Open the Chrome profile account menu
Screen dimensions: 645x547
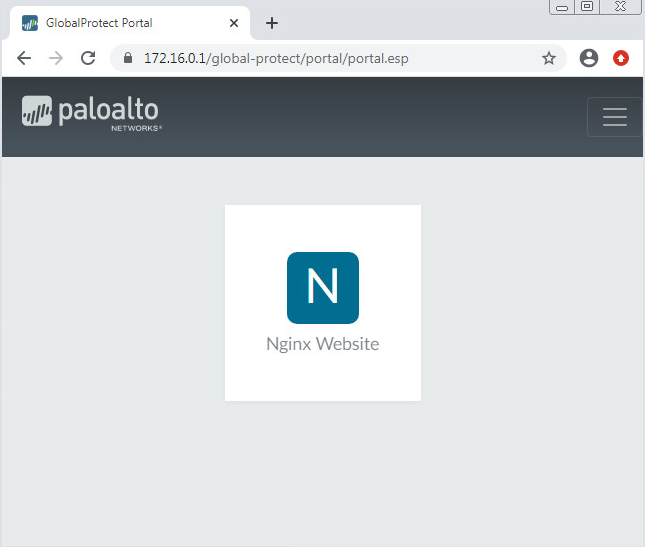click(x=589, y=58)
